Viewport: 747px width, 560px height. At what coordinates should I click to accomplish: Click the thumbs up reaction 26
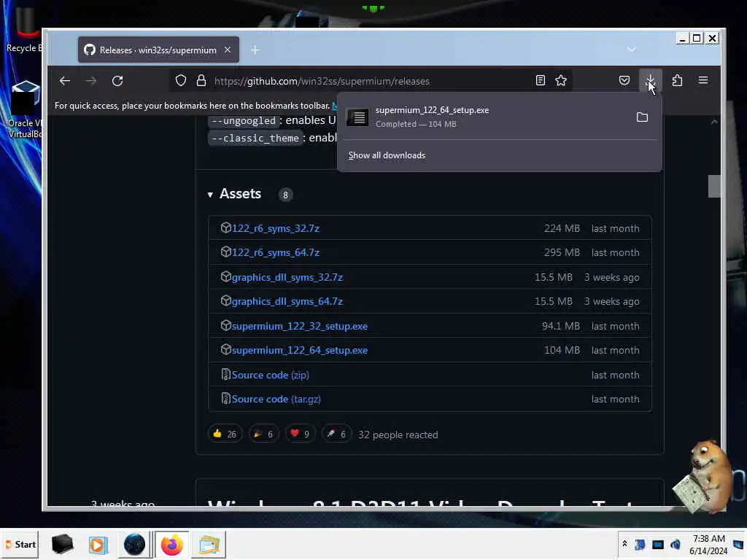[x=225, y=434]
